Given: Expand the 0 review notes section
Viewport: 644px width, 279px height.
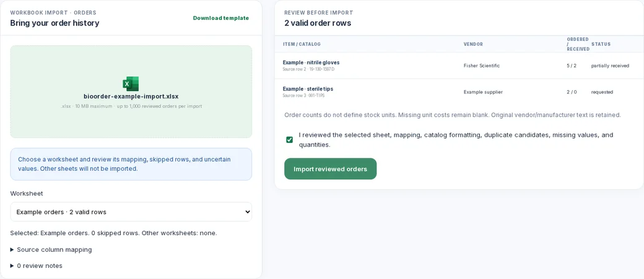Looking at the screenshot, I should click(36, 266).
